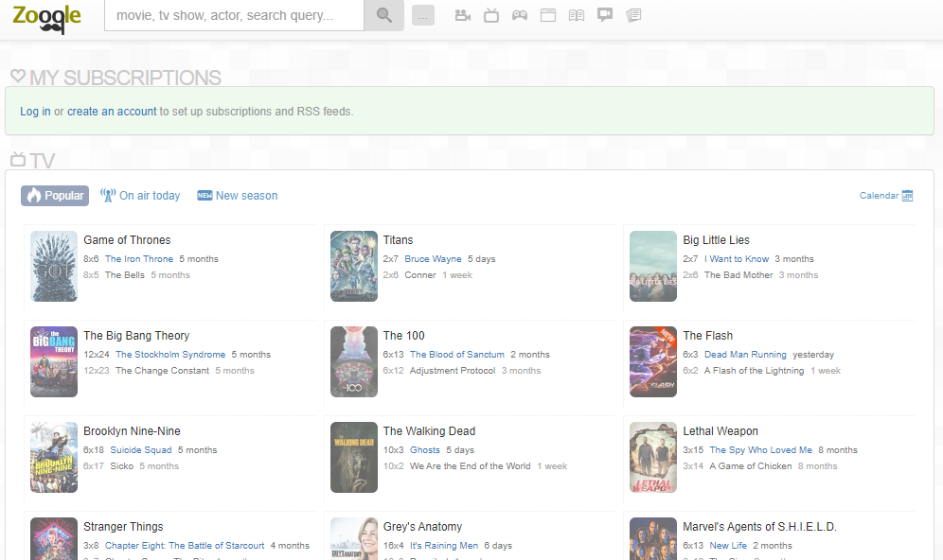Open episode Chapter Eight: The Battle of Starcourt
Viewport: 943px width, 560px height.
click(x=185, y=546)
